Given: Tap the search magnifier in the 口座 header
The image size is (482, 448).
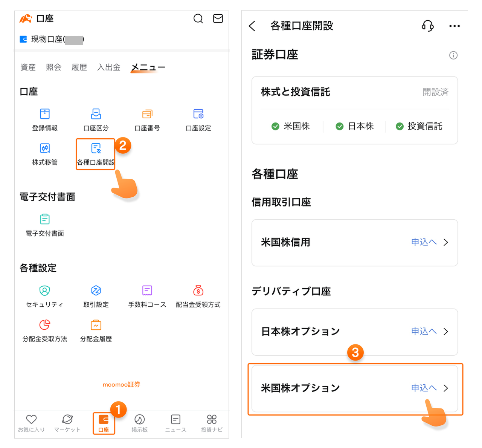Looking at the screenshot, I should [x=198, y=18].
